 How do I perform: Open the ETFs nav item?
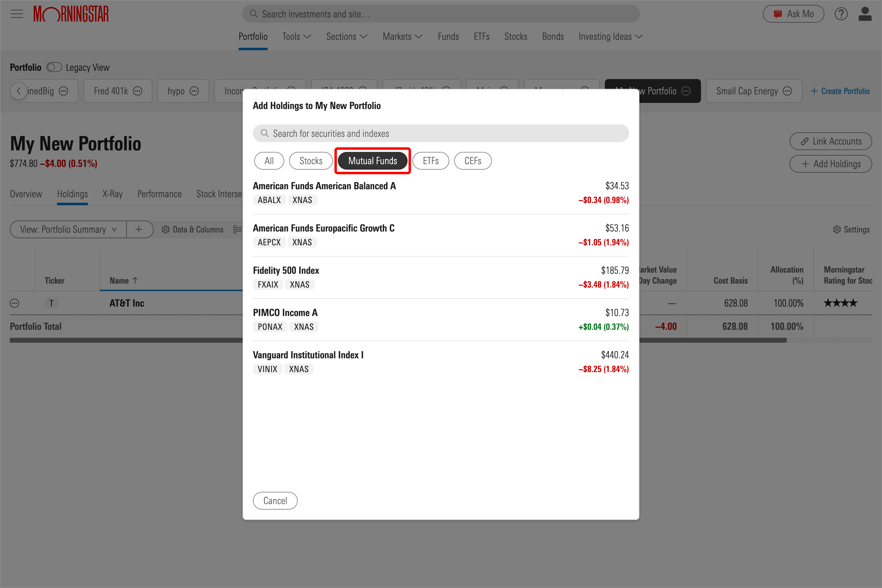(481, 36)
